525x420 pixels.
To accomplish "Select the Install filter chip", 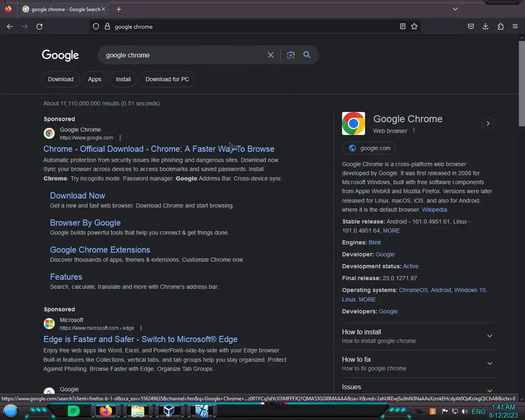I will click(123, 79).
